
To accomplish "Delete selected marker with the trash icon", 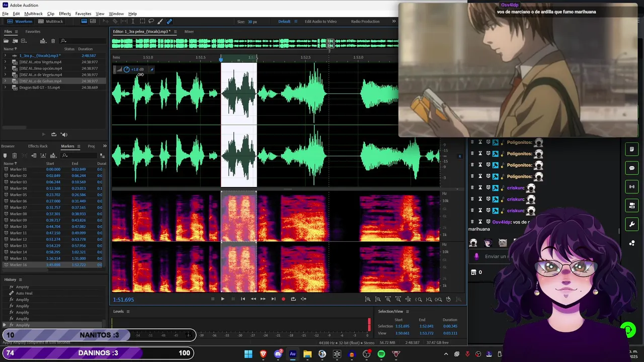I will [x=15, y=156].
